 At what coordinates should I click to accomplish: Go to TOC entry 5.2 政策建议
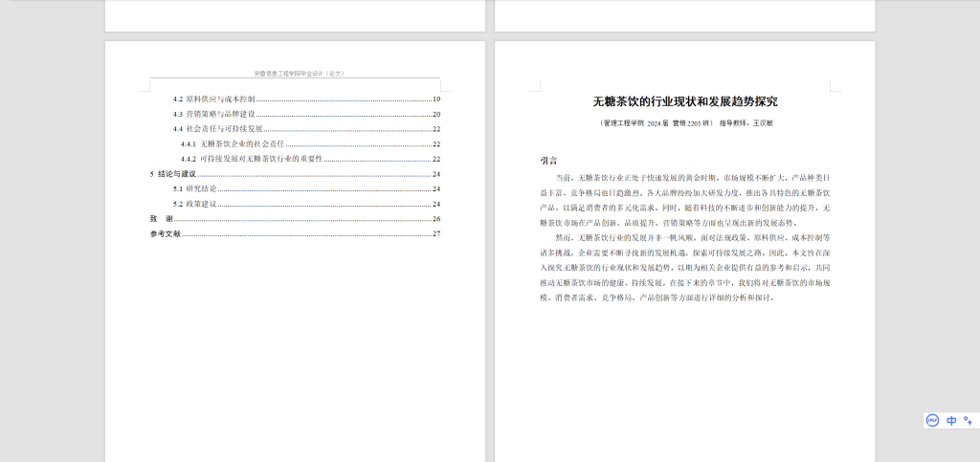point(307,204)
